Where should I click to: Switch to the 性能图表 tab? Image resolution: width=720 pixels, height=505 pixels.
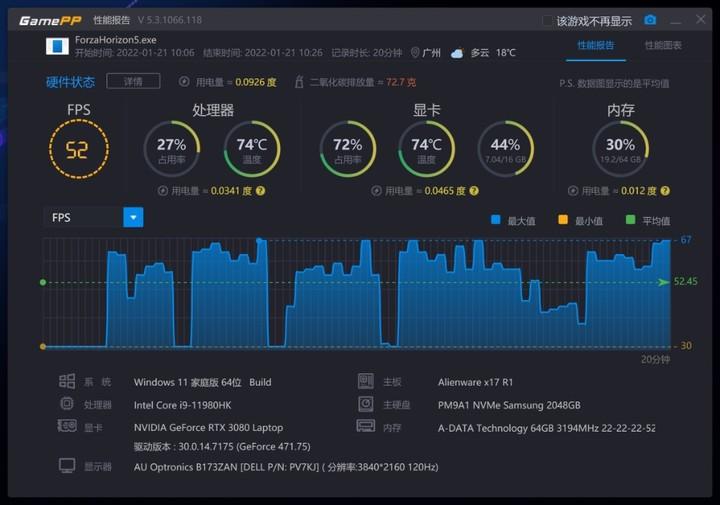(663, 45)
